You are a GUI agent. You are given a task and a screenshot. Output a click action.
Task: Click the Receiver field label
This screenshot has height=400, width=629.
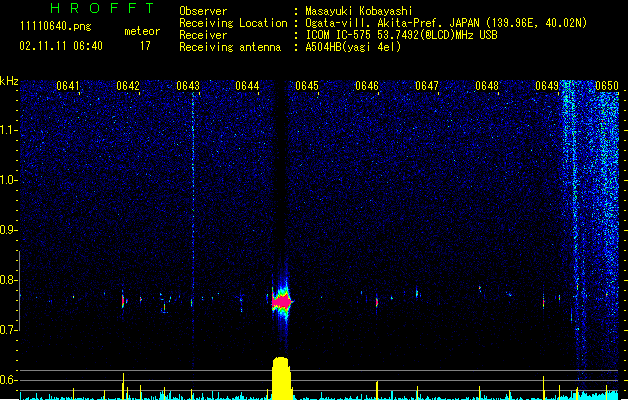point(203,35)
